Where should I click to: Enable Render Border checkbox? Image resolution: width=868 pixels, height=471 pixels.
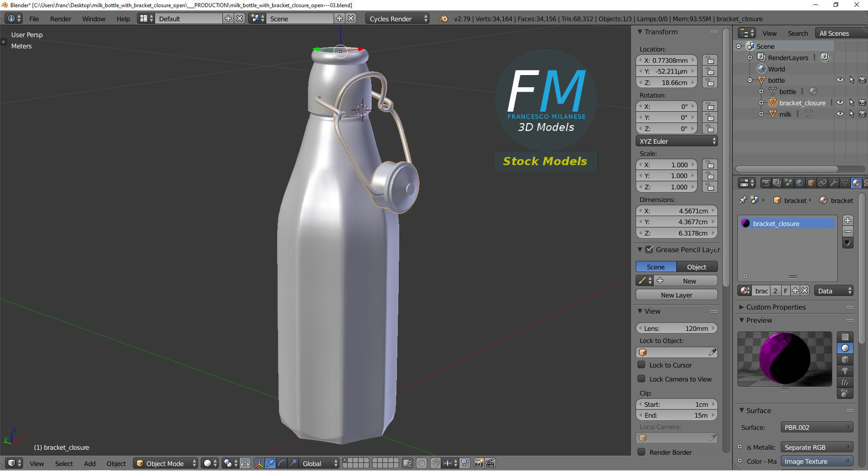(x=641, y=452)
